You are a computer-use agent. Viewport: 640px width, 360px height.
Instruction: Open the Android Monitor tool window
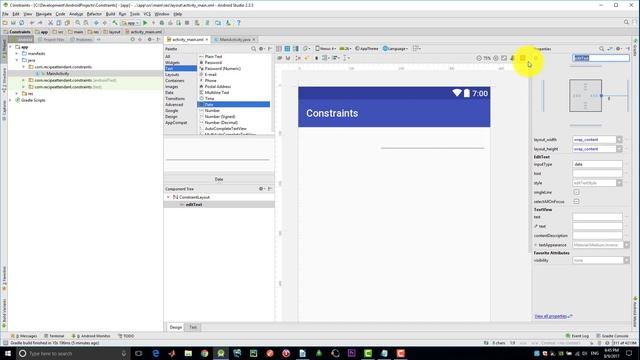(x=91, y=336)
